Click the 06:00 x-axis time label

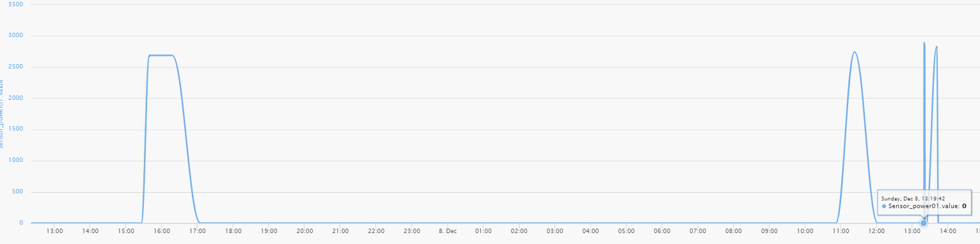662,231
